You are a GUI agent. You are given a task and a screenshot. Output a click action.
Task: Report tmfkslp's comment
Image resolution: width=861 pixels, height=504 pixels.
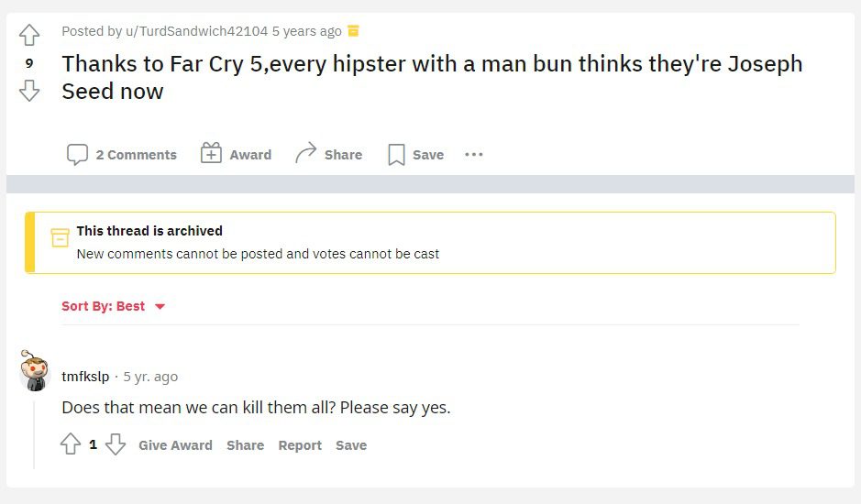[300, 445]
